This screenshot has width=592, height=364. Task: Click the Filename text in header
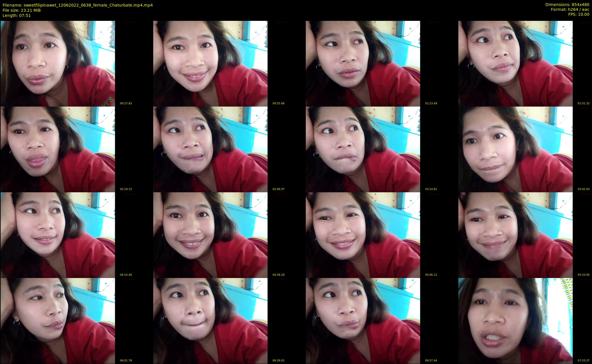pyautogui.click(x=77, y=5)
